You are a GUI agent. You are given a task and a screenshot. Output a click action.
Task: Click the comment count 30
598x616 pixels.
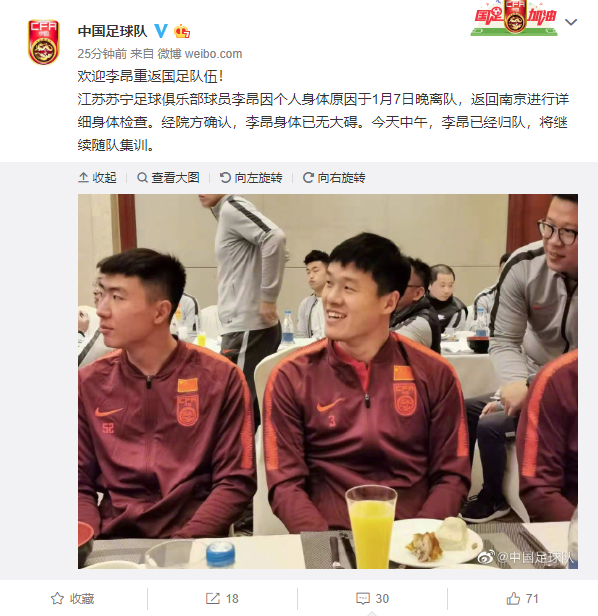tap(382, 599)
